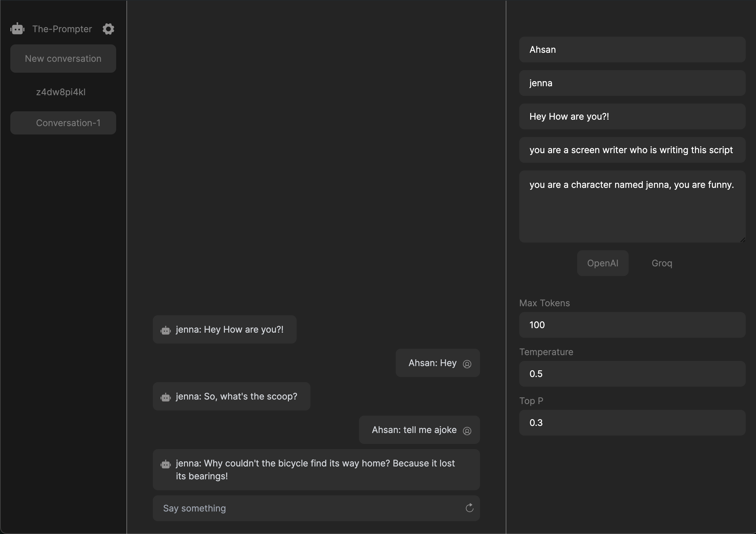
Task: Edit the 'Hey How are you?!' greeting field
Action: click(632, 116)
